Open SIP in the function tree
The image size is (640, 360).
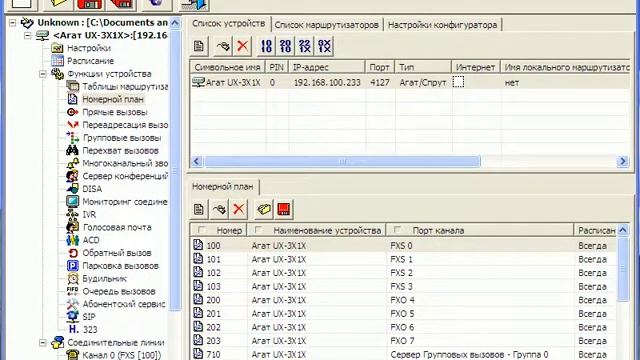coord(89,317)
